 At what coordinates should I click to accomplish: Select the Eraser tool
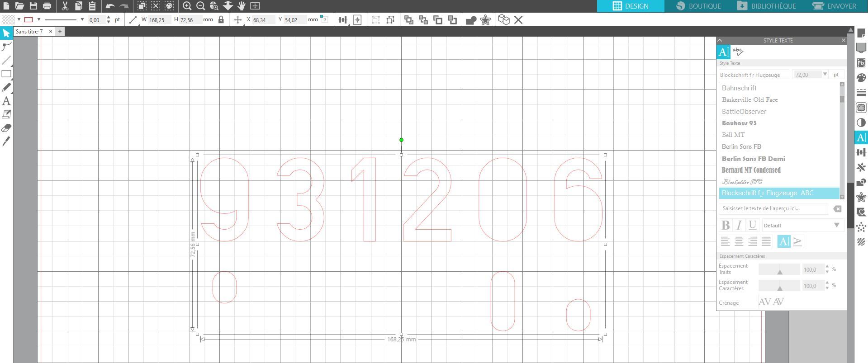(6, 128)
